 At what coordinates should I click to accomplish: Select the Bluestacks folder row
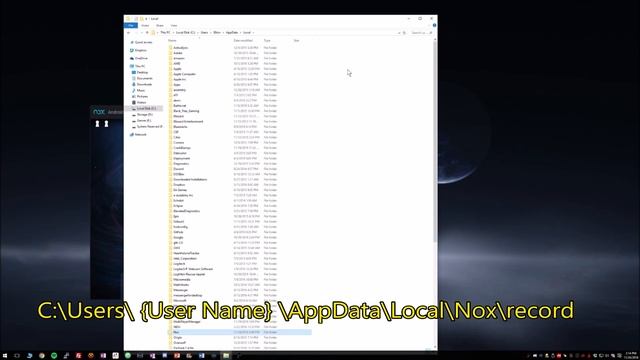tap(240, 127)
